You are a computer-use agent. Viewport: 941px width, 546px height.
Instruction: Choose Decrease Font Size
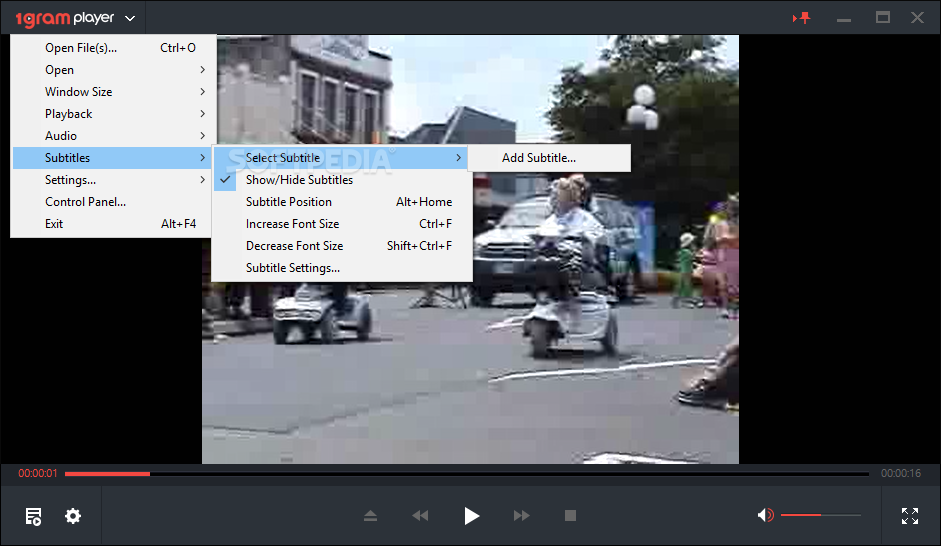tap(342, 245)
